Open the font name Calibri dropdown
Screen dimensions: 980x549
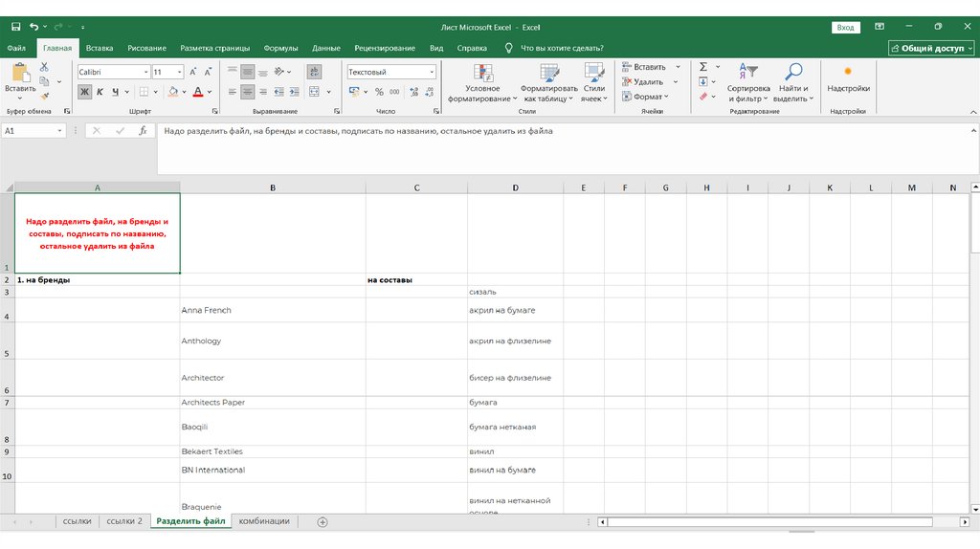(x=145, y=72)
